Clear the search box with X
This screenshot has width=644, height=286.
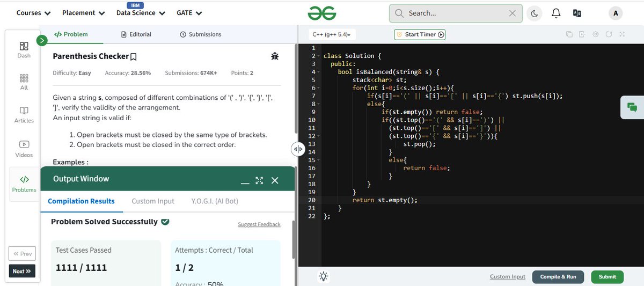[512, 13]
